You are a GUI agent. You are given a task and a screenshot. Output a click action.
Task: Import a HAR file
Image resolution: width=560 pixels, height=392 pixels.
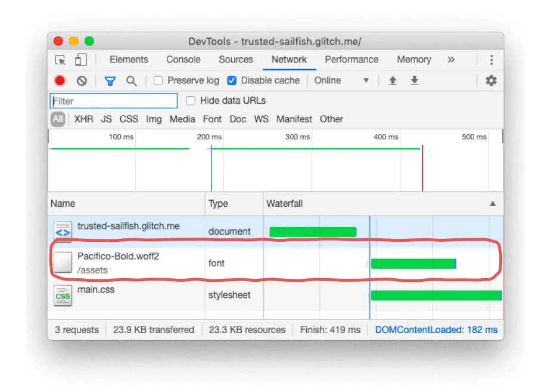tap(393, 80)
